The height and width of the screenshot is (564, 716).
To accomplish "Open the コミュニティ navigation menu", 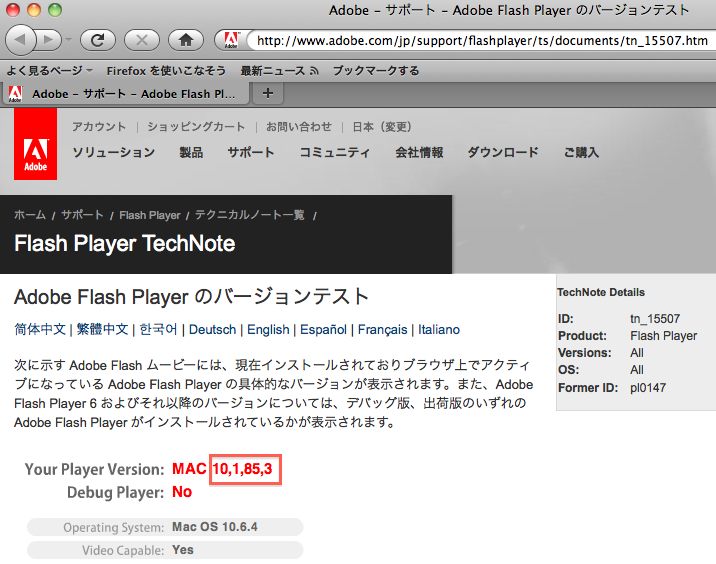I will point(334,152).
